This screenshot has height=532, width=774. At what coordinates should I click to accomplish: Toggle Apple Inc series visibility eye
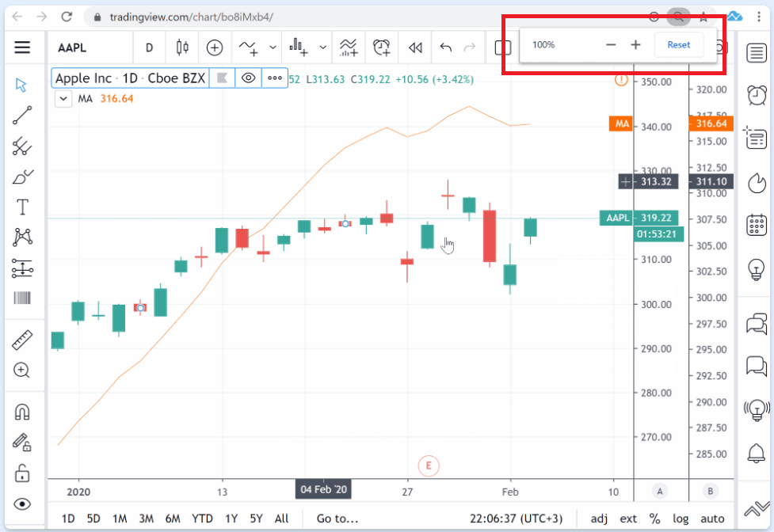[248, 78]
